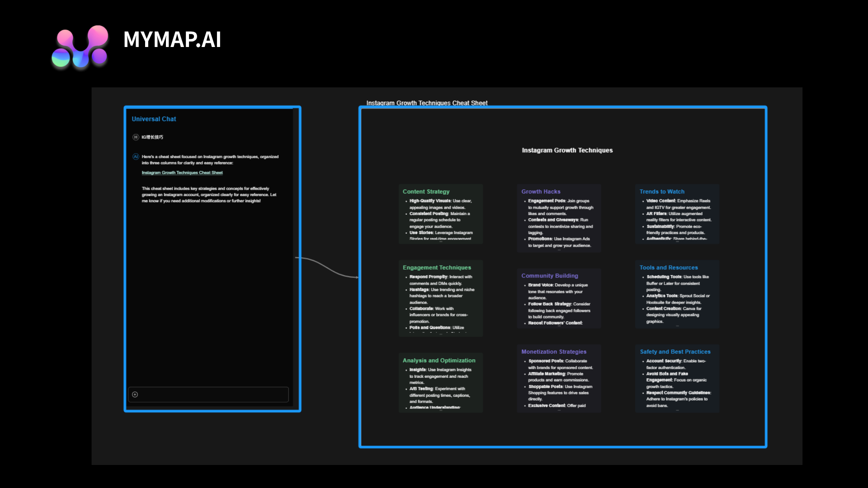Open the Instagram Growth Techniques Cheat Sheet link
Screen dimensions: 868x488
182,173
